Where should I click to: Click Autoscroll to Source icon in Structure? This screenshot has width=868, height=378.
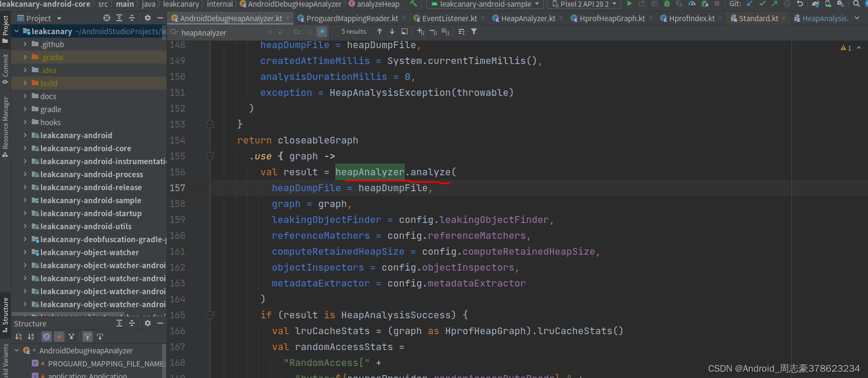(x=88, y=337)
